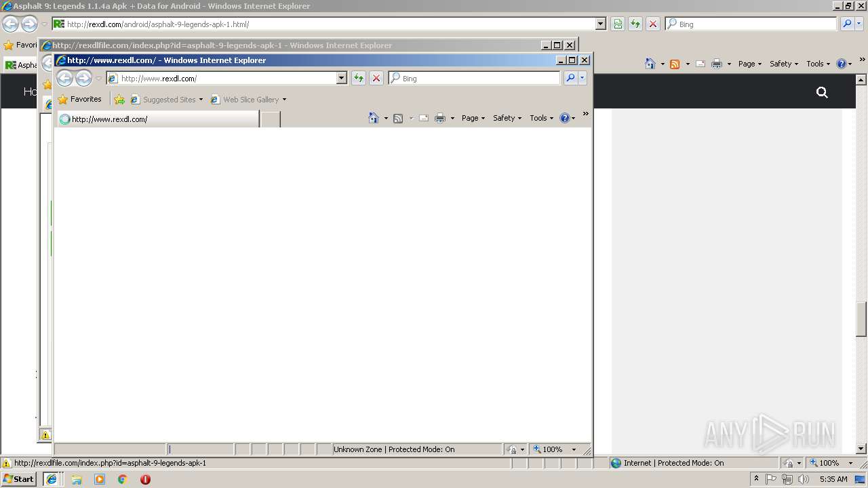Open Safety menu in main window
868x488 pixels.
pos(784,64)
